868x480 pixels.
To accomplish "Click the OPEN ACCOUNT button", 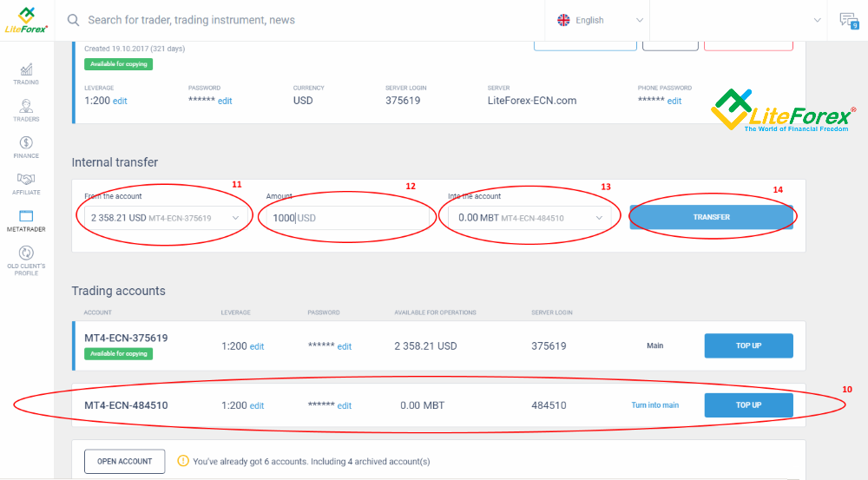I will [x=124, y=461].
